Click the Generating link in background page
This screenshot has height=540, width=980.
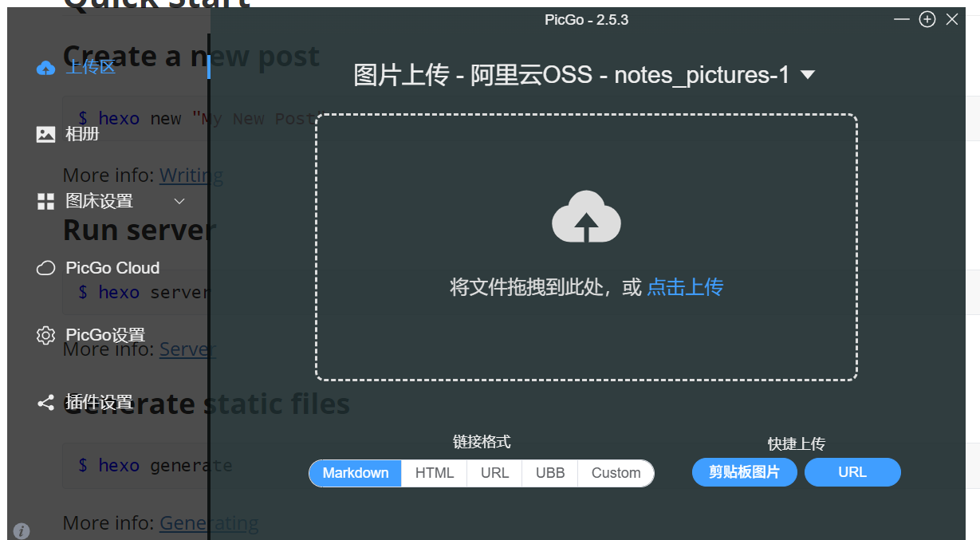point(209,522)
